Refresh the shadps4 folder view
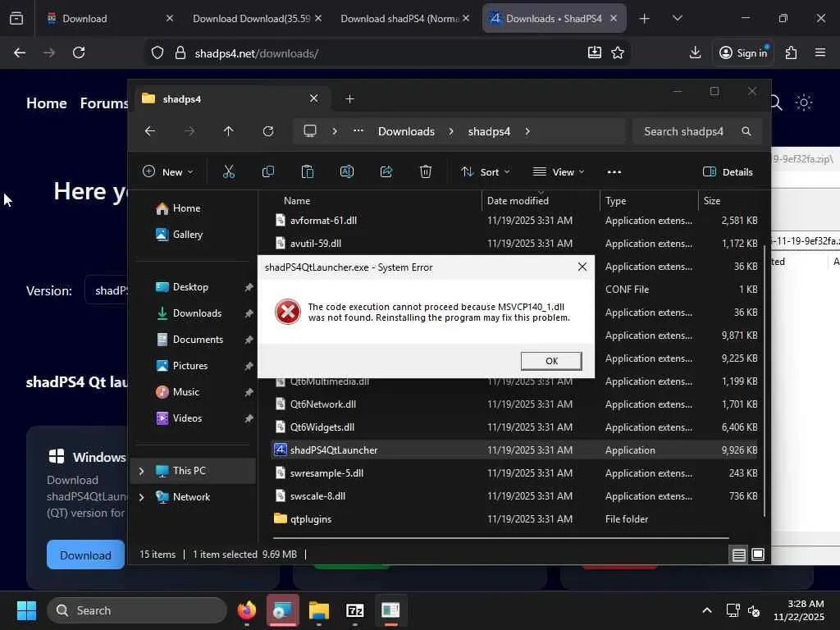 [268, 131]
